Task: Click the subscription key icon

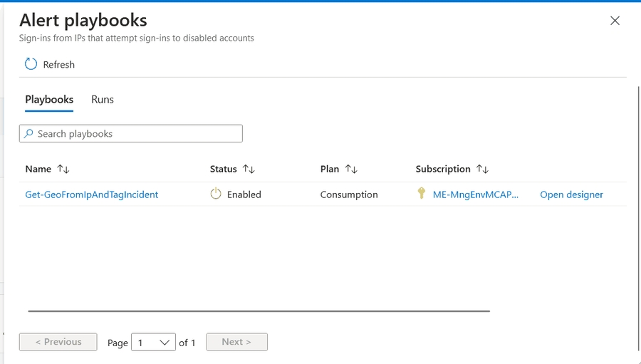Action: (x=422, y=194)
